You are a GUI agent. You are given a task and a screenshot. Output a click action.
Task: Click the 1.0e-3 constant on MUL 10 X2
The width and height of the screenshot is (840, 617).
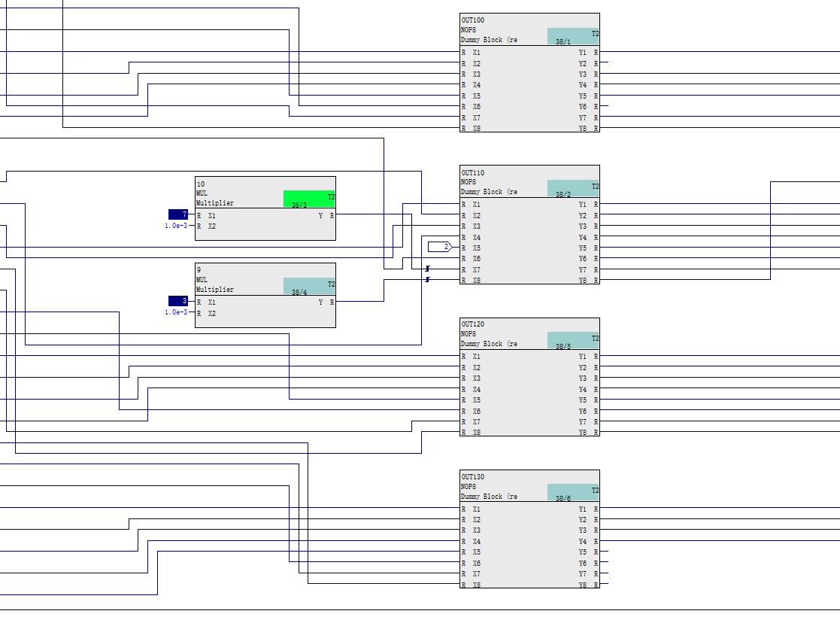click(x=176, y=226)
